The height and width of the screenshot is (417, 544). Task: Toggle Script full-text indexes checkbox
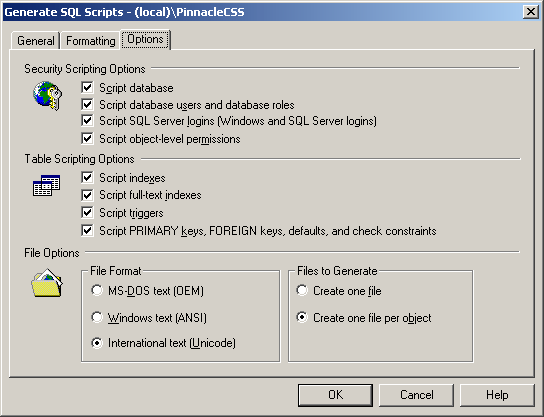coord(87,195)
